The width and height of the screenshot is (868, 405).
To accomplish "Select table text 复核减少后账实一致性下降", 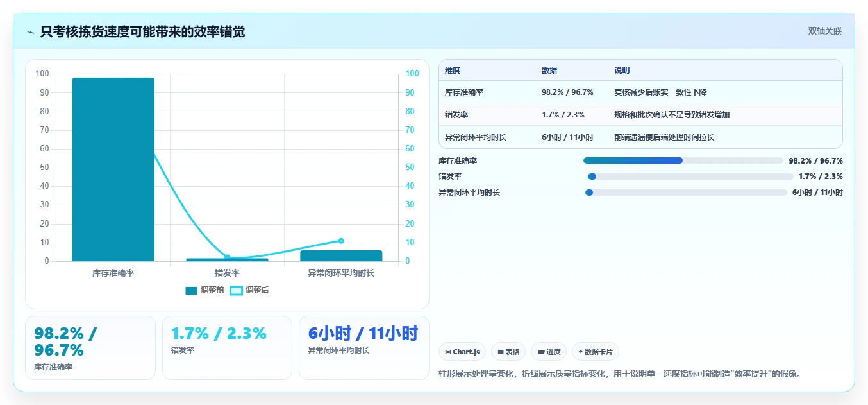I will (x=660, y=92).
